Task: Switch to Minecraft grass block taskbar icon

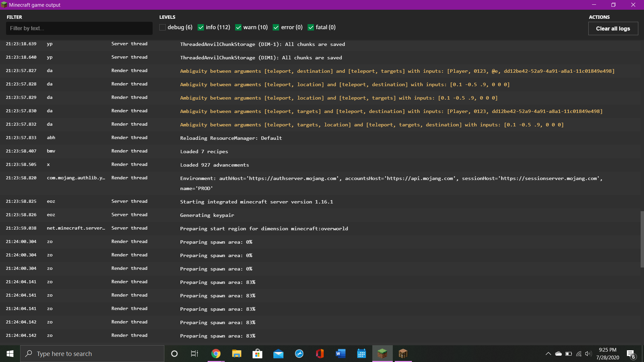Action: click(382, 354)
